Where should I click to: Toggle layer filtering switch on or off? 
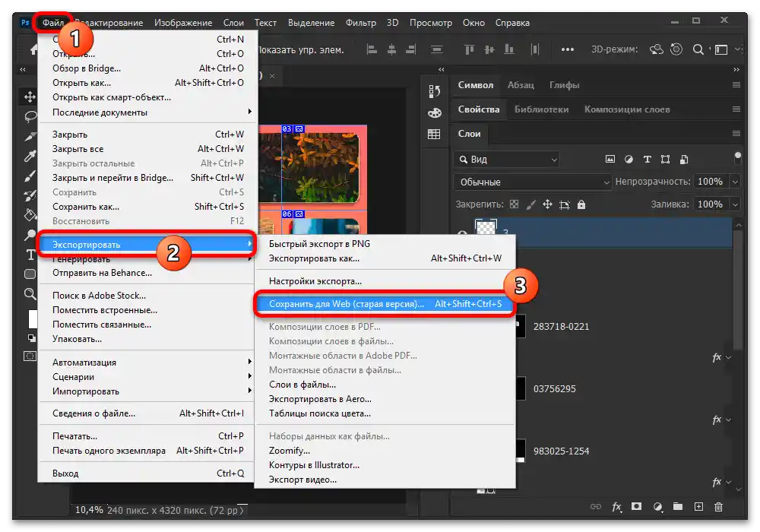pos(737,157)
